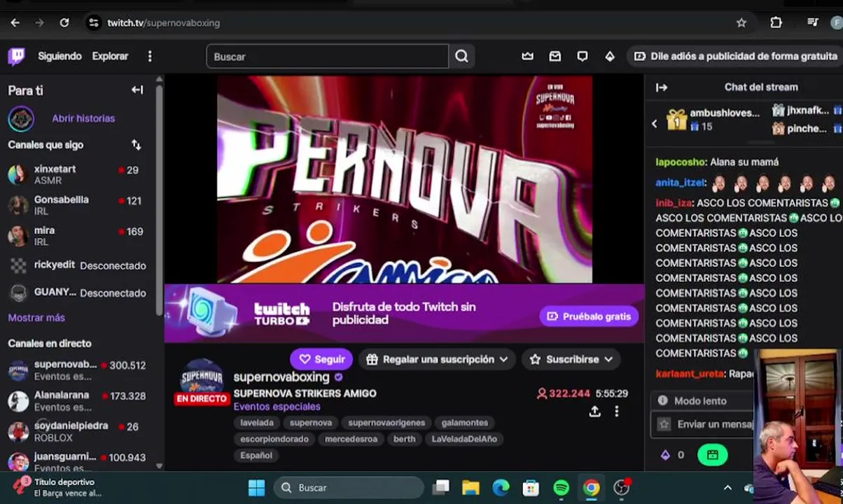The width and height of the screenshot is (843, 504).
Task: Collapse the Para ti sidebar
Action: click(x=137, y=90)
